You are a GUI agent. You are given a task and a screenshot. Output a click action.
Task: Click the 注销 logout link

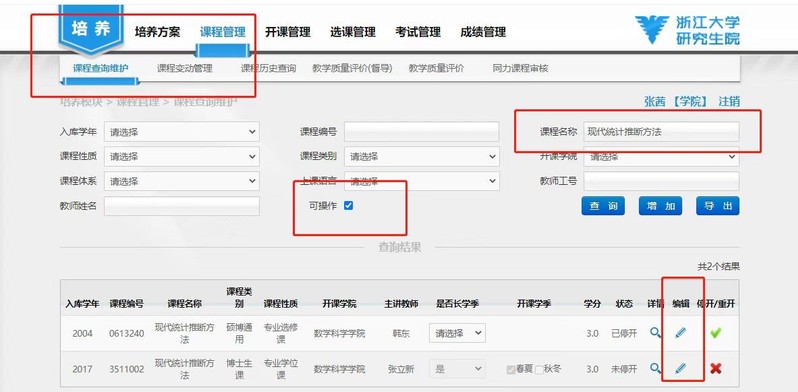[x=729, y=101]
